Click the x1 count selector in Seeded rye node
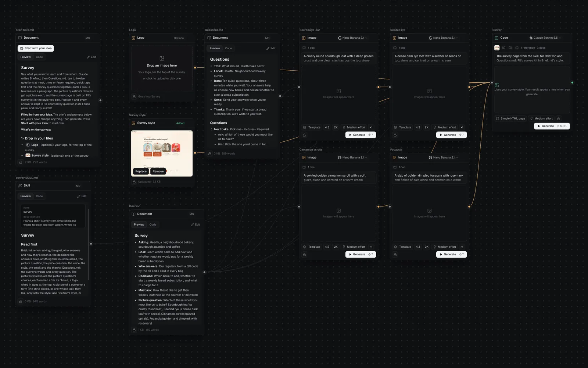This screenshot has height=368, width=588. (462, 127)
